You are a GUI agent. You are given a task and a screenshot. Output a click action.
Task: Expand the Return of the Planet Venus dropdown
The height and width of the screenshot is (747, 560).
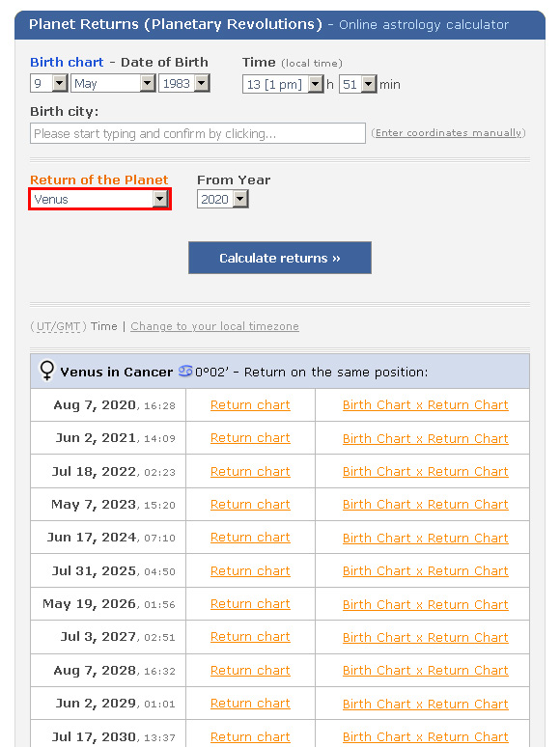pos(99,199)
